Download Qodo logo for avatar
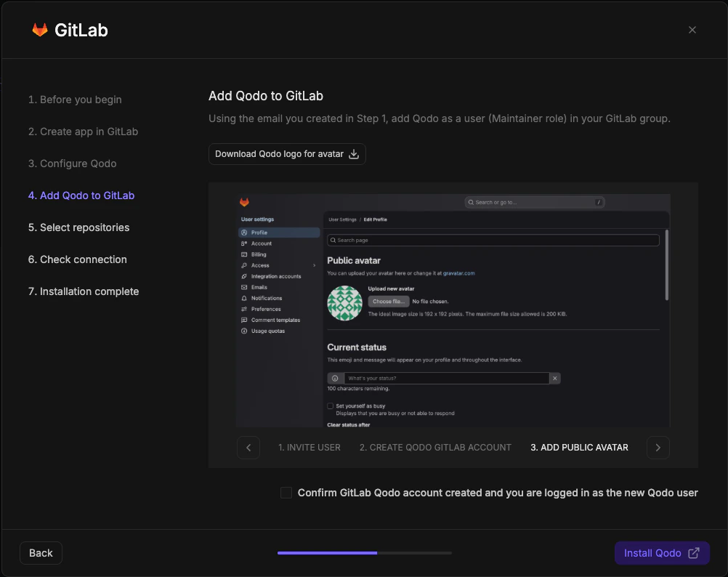The width and height of the screenshot is (728, 577). pos(287,153)
